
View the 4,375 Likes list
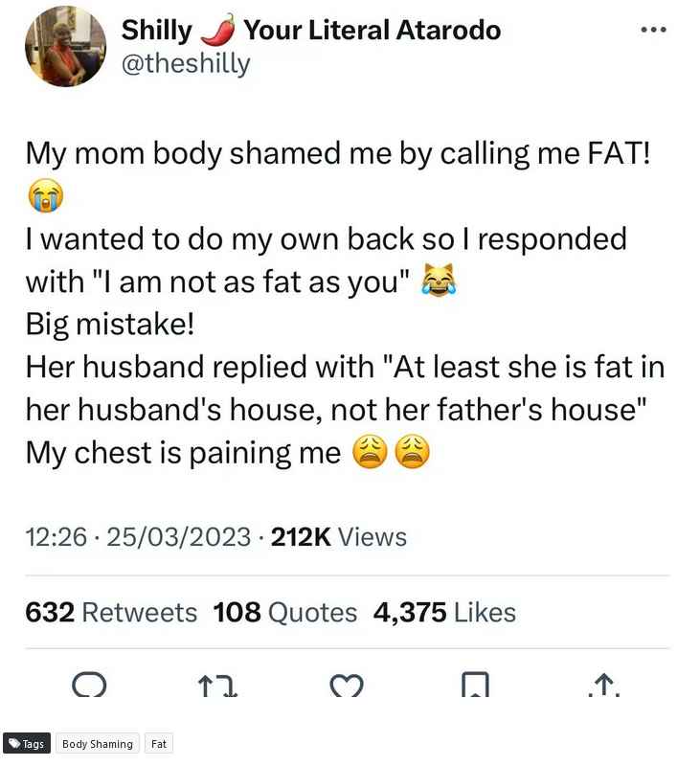pos(444,612)
